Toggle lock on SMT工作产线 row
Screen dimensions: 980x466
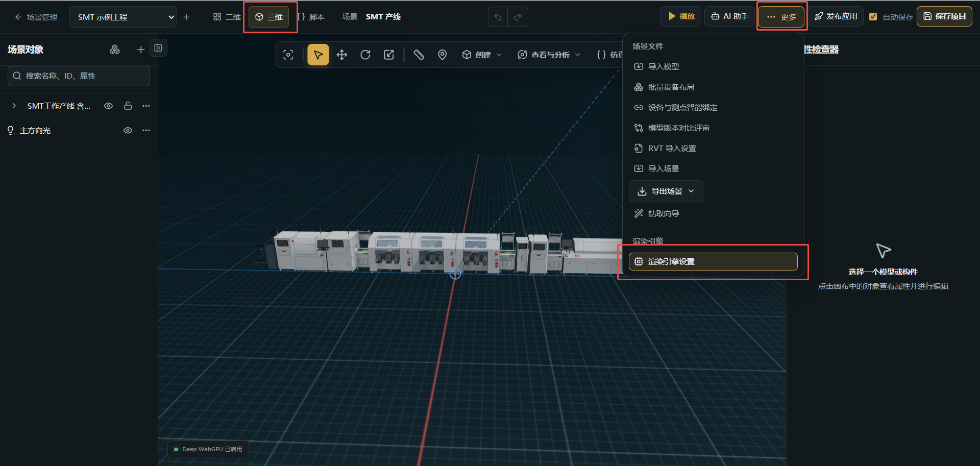pyautogui.click(x=128, y=106)
